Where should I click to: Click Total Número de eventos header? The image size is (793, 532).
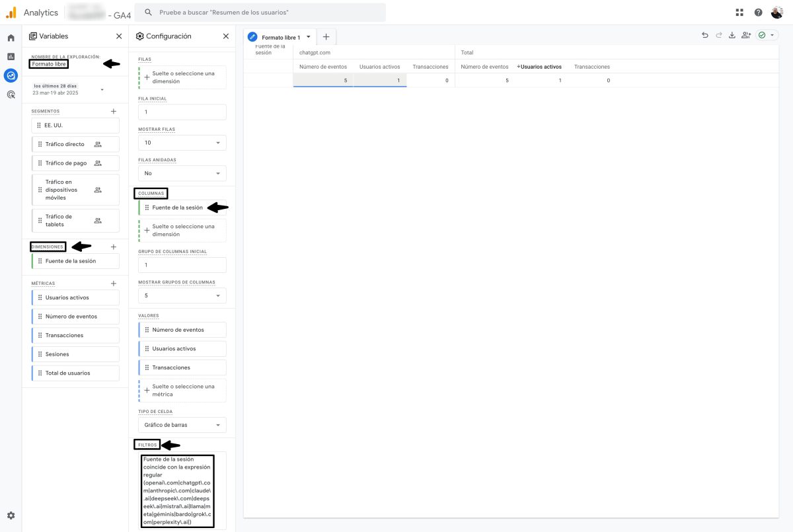click(485, 67)
